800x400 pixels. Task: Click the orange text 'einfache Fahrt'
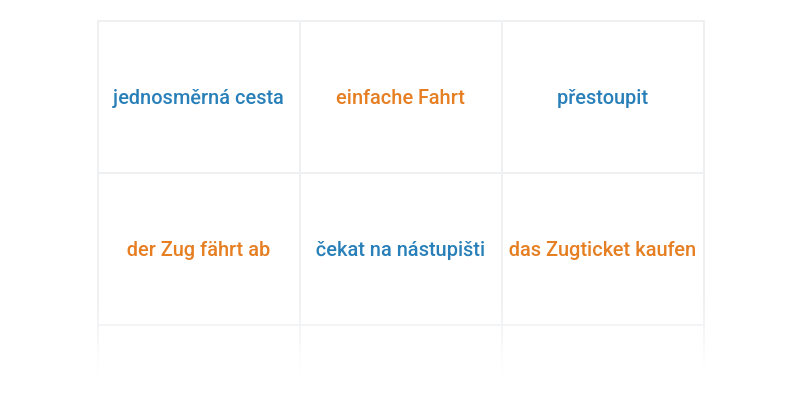pos(401,97)
